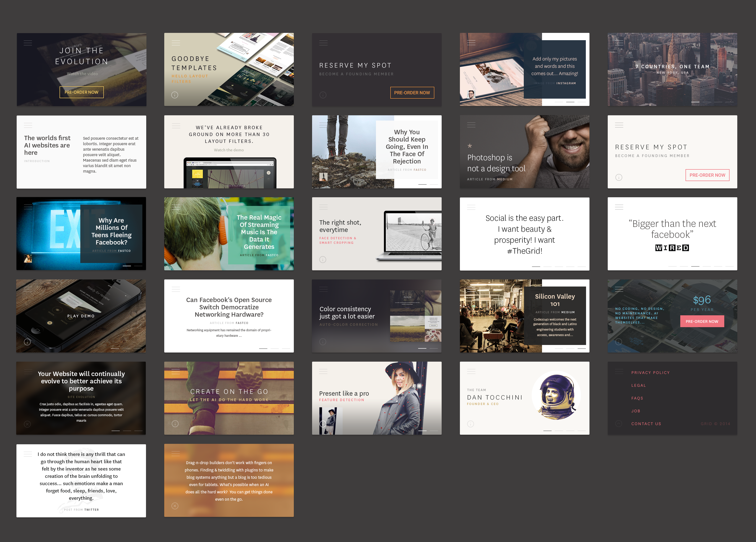Screen dimensions: 756x542
Task: Click info icon on Goodbye Templates card
Action: [175, 95]
